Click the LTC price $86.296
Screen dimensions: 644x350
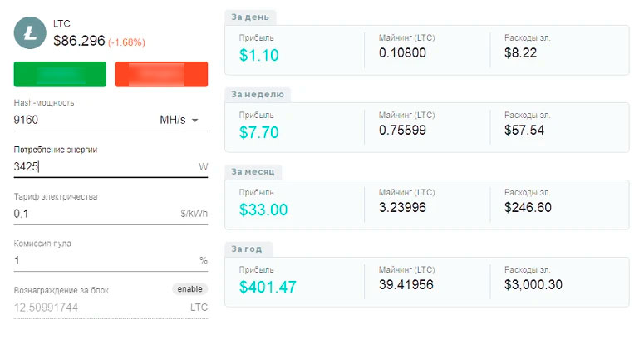point(79,40)
